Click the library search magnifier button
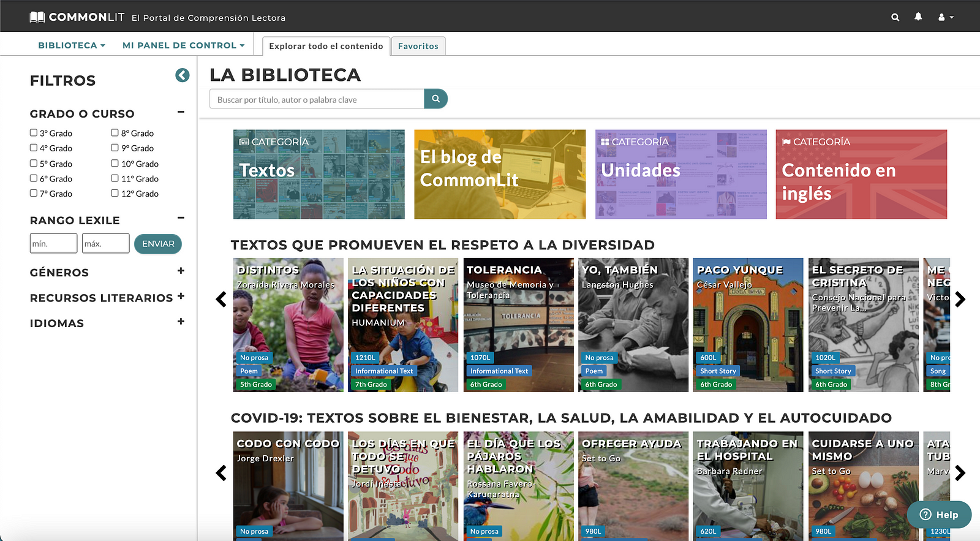 click(435, 99)
